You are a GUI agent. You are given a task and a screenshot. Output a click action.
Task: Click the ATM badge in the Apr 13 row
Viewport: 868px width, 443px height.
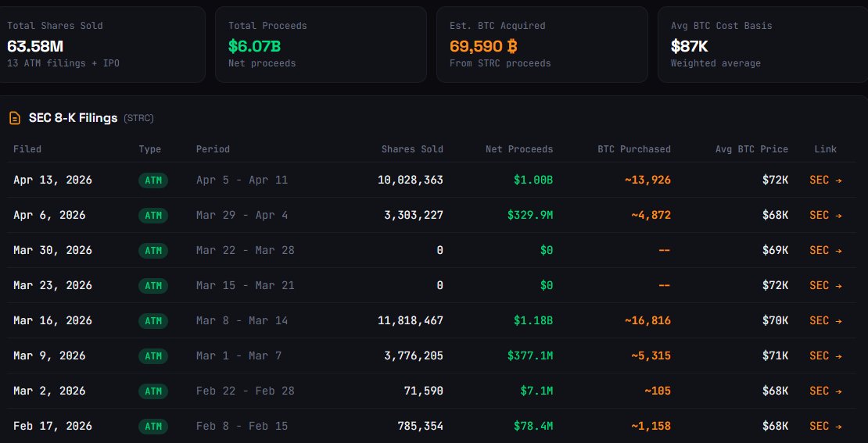pos(153,180)
